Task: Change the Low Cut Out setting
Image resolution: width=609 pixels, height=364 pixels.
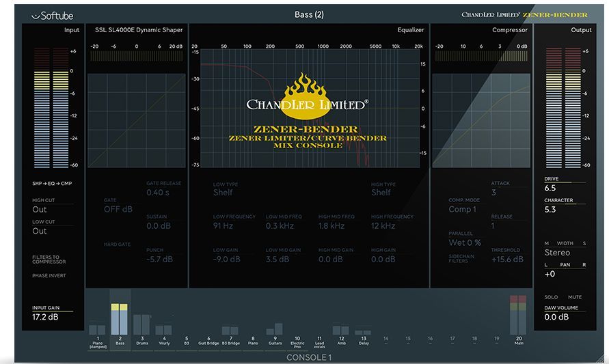Action: pyautogui.click(x=40, y=231)
